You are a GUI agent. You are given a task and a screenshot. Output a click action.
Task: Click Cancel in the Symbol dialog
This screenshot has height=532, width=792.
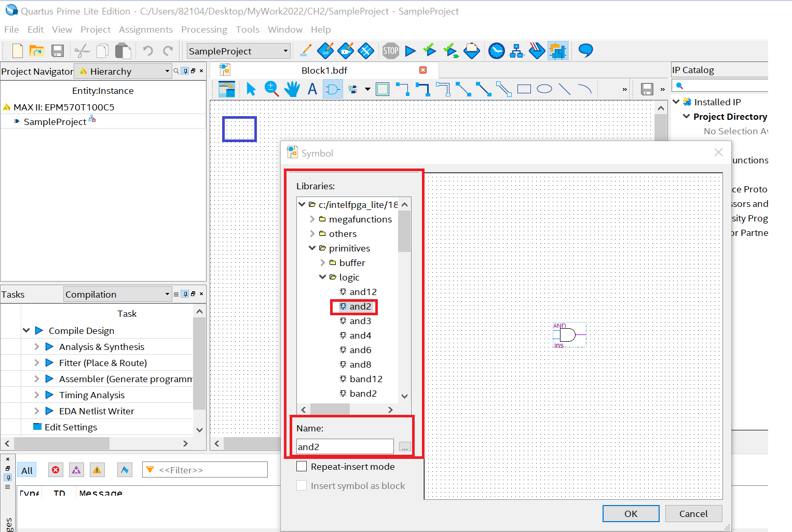tap(693, 513)
